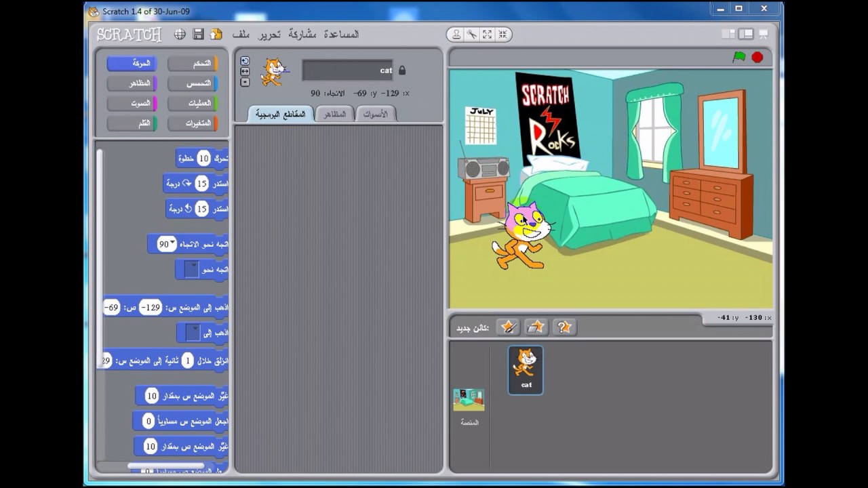
Task: Select the العمليات operators category
Action: pyautogui.click(x=193, y=104)
